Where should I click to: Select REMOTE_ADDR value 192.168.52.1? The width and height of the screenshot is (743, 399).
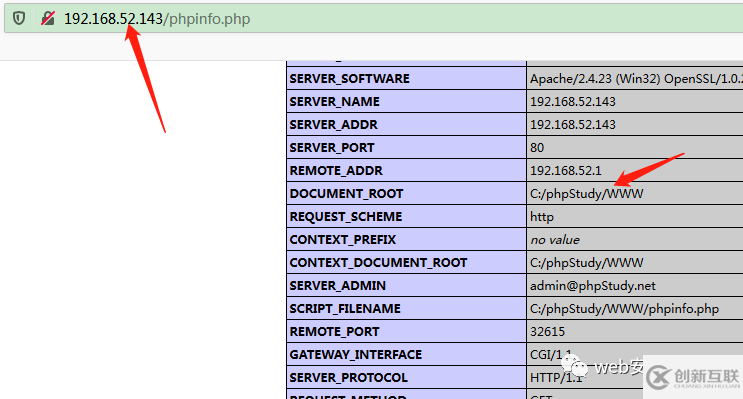pyautogui.click(x=566, y=171)
